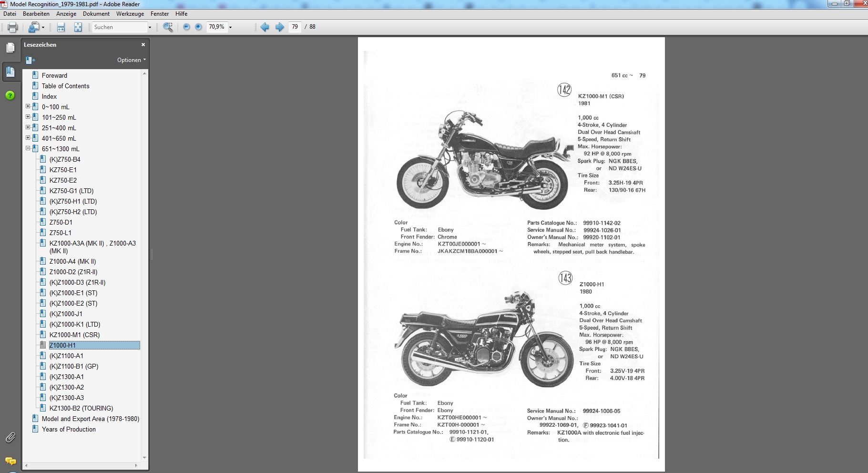Image resolution: width=868 pixels, height=473 pixels.
Task: Jump to the KZ1000-M1 (CSR) bookmark
Action: coord(74,335)
